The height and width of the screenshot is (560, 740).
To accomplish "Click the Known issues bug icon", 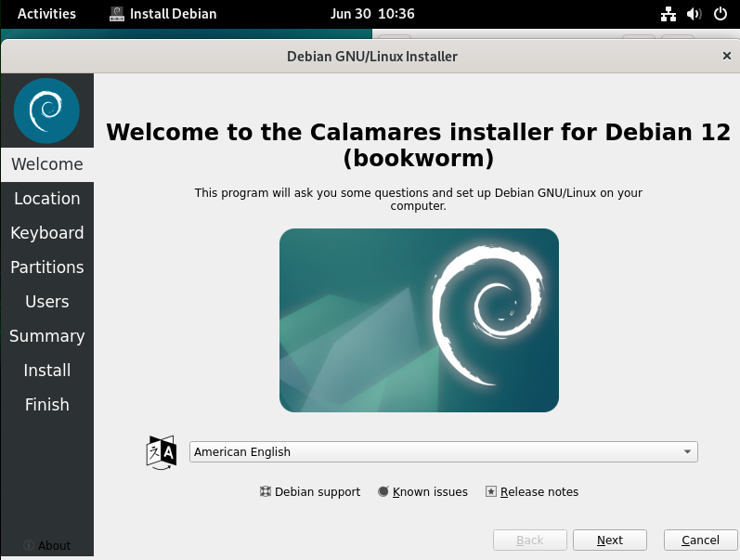I will pos(383,491).
